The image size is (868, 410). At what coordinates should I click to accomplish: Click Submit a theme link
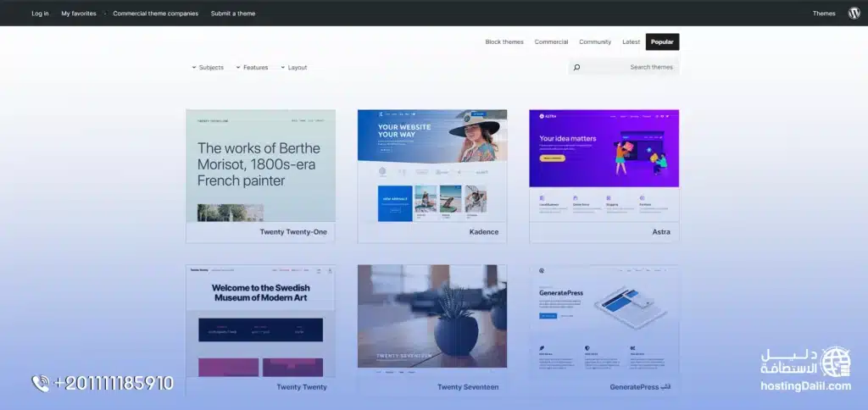[232, 14]
